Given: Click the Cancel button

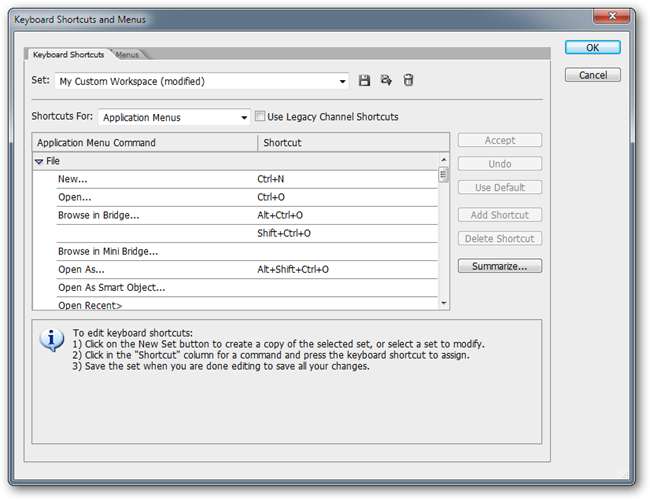Looking at the screenshot, I should pyautogui.click(x=592, y=75).
